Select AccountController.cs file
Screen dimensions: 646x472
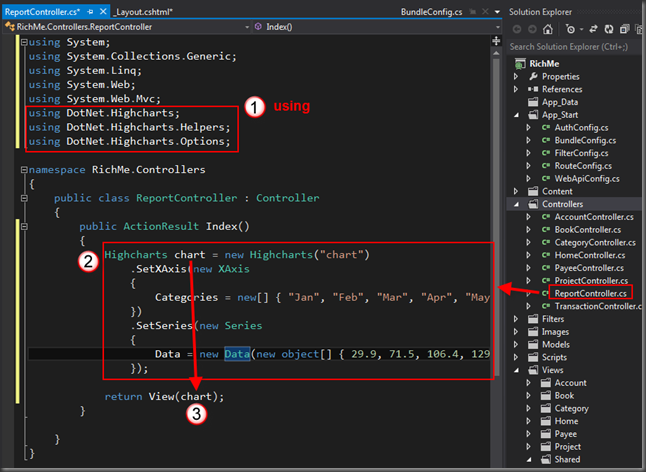pyautogui.click(x=594, y=217)
